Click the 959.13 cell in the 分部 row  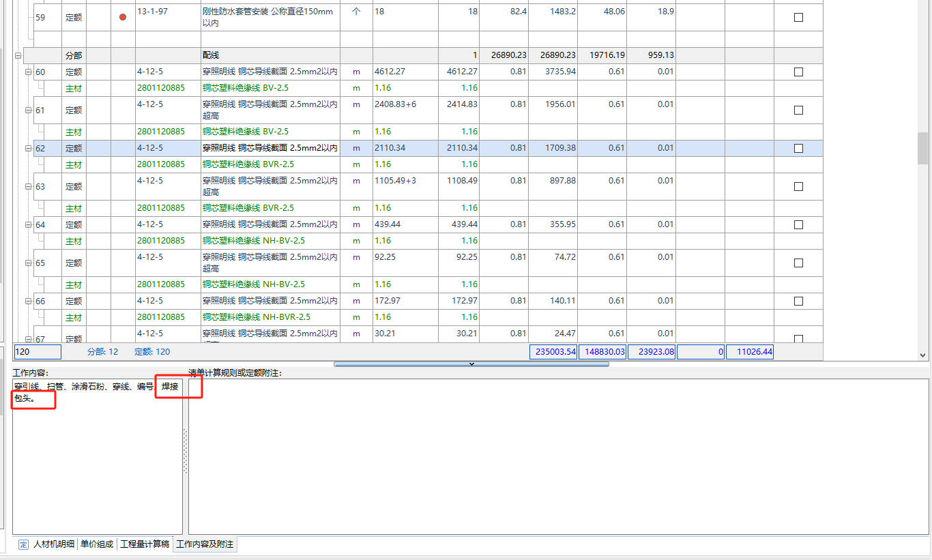coord(651,55)
